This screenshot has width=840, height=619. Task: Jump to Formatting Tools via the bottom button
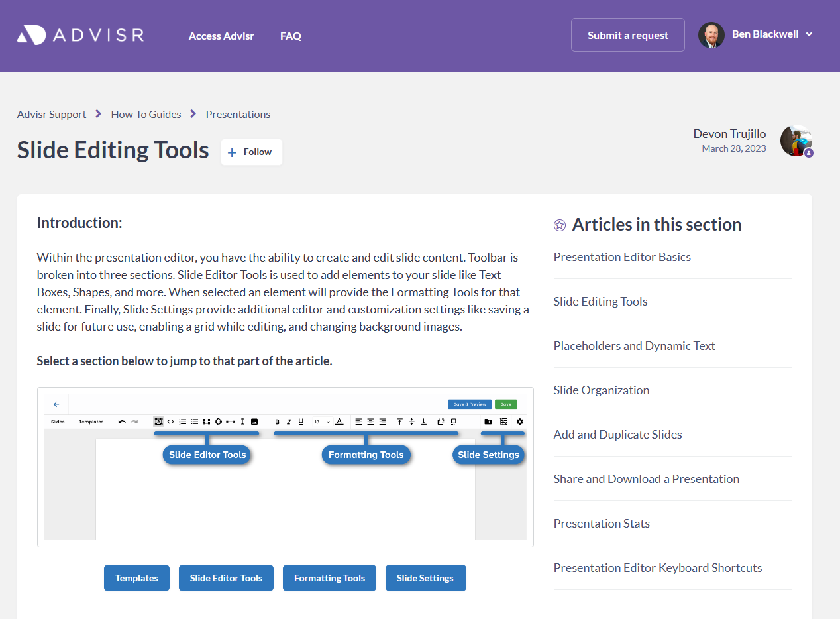[329, 578]
